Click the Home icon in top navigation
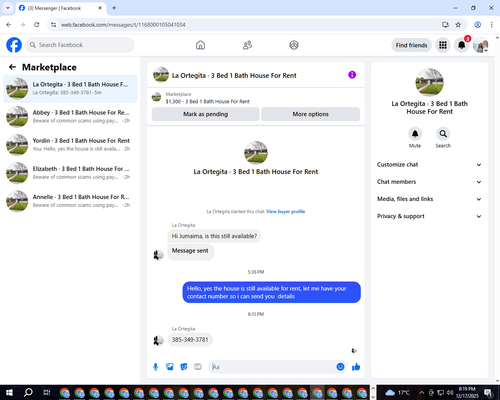Screen dimensions: 500x400 tap(200, 45)
